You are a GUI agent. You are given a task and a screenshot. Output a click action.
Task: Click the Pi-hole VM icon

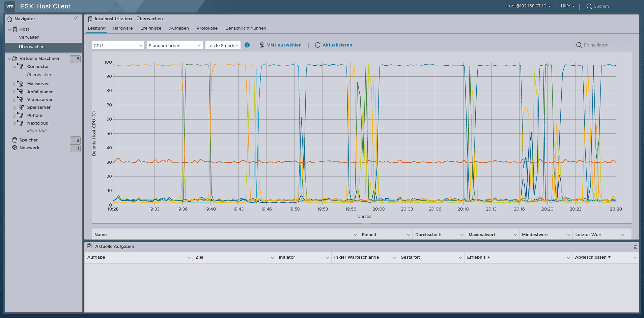(x=21, y=115)
